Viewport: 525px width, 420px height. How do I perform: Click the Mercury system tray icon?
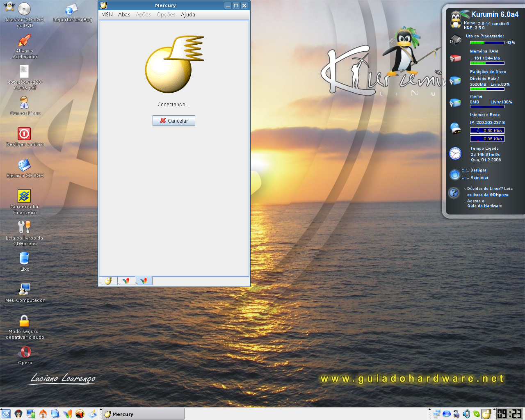pos(486,414)
